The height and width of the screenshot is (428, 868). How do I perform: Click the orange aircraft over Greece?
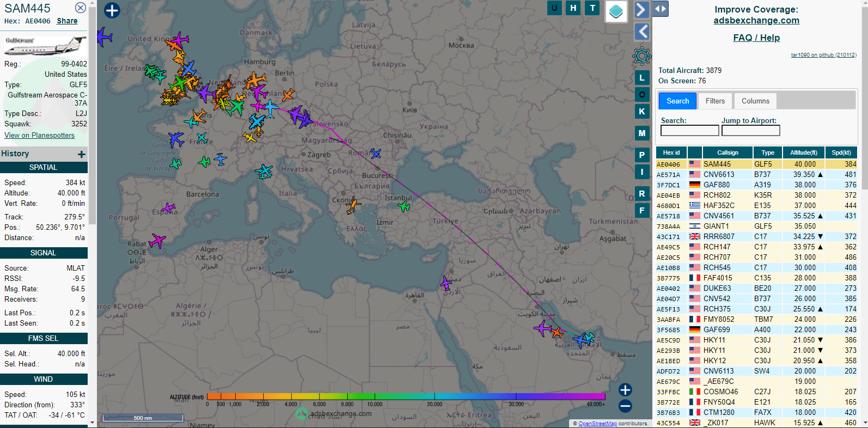[x=353, y=205]
